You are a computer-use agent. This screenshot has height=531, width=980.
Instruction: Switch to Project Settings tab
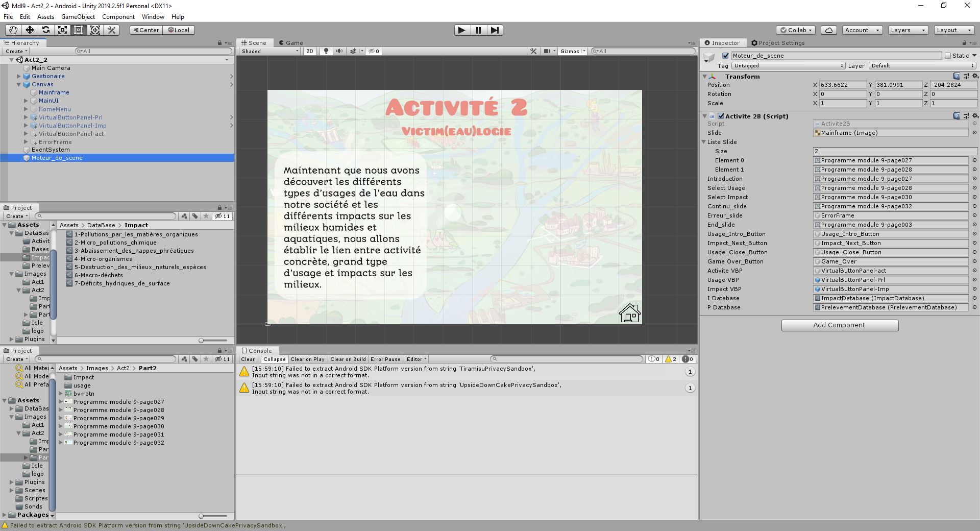[x=777, y=43]
